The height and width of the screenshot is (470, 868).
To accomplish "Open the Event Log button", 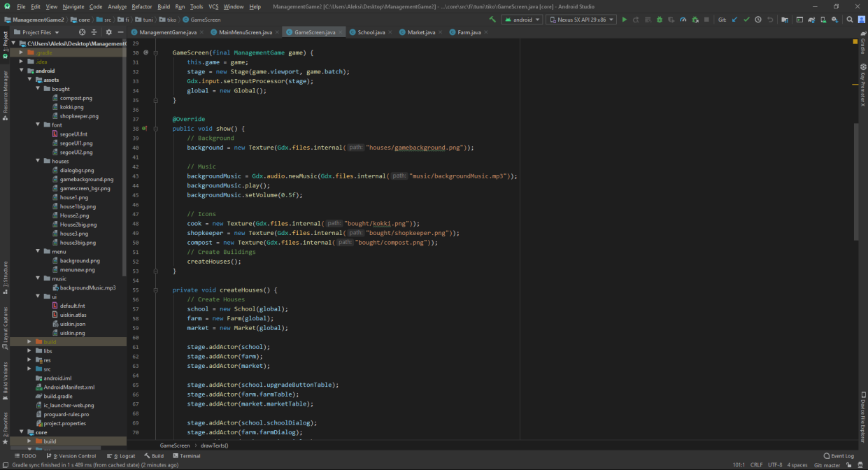I will [838, 456].
